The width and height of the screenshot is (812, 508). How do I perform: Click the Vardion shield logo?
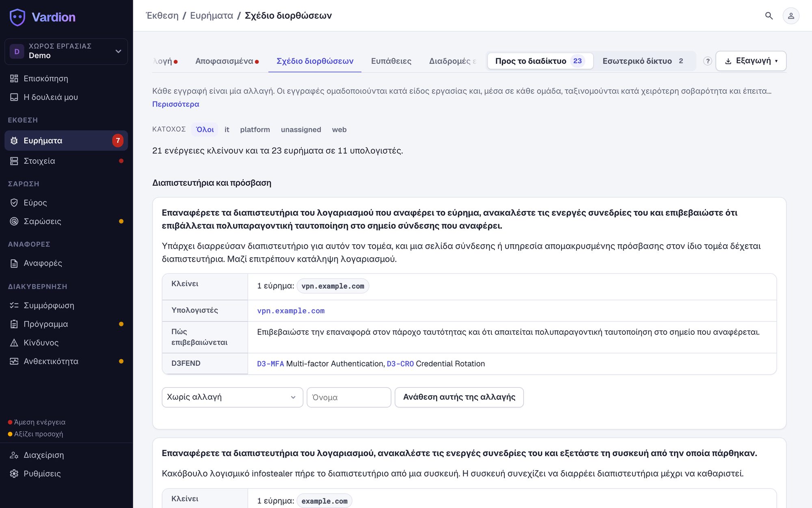pos(17,17)
